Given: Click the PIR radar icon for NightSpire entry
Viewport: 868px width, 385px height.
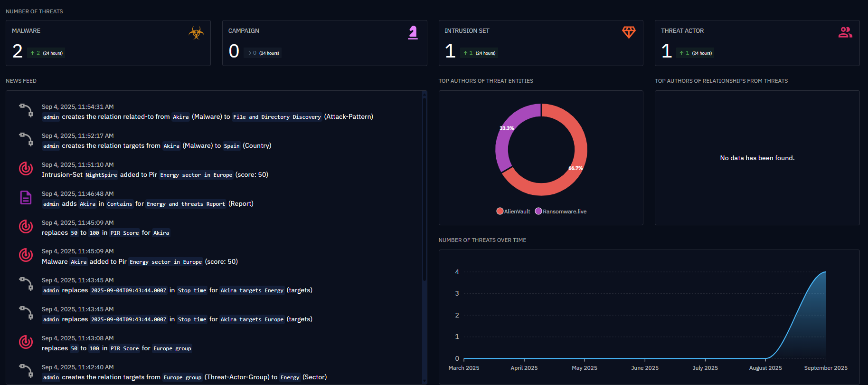Looking at the screenshot, I should (26, 168).
